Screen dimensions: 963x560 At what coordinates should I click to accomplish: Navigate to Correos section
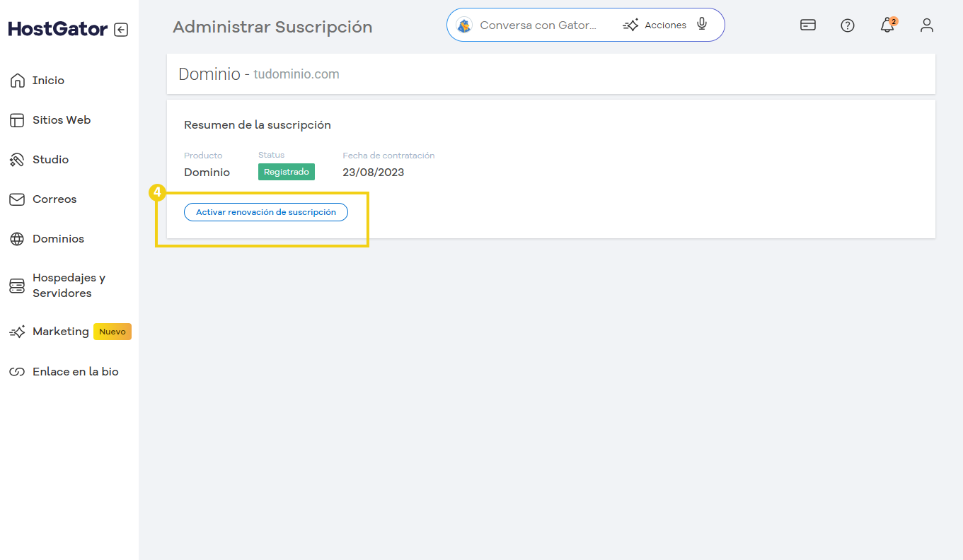point(54,199)
